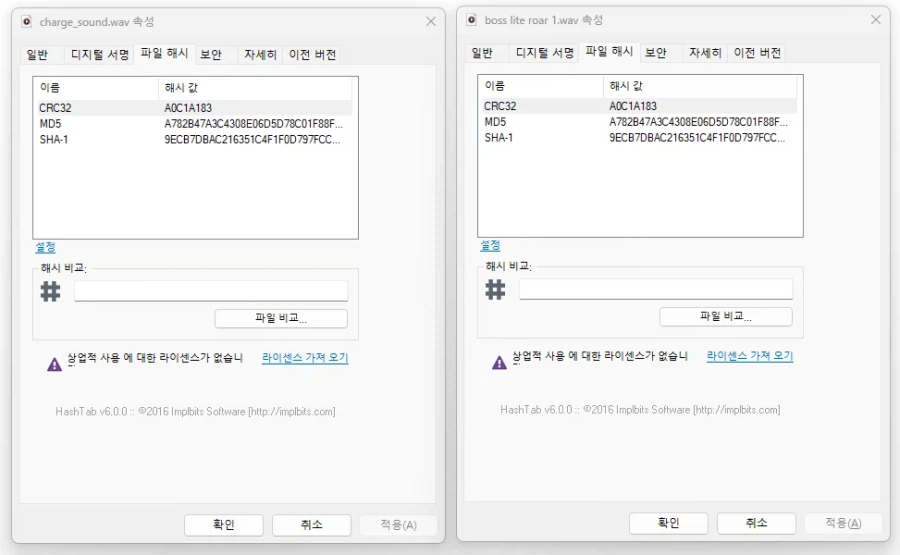Image resolution: width=900 pixels, height=555 pixels.
Task: Click warning triangle icon in charge_sound.wav window
Action: (x=55, y=364)
